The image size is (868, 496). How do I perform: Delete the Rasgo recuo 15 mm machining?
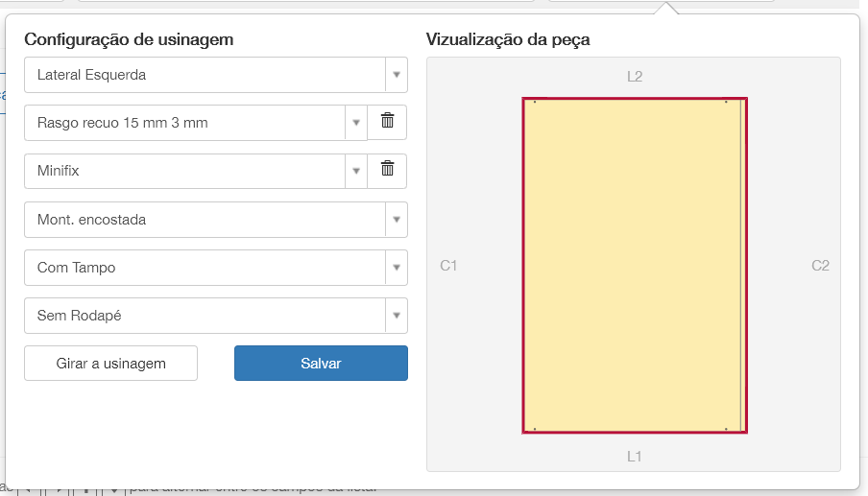(x=387, y=122)
